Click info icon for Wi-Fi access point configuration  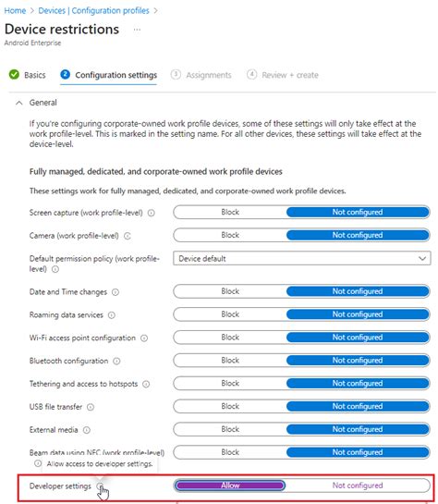point(144,338)
